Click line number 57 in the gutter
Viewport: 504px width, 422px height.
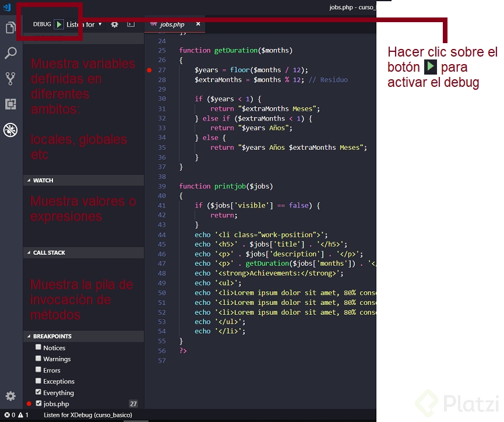point(161,361)
